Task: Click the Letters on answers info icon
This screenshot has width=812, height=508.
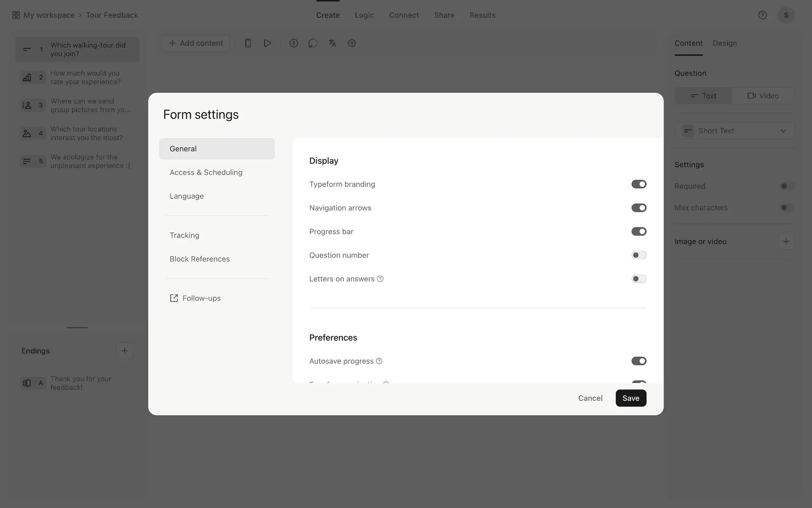Action: pos(380,279)
